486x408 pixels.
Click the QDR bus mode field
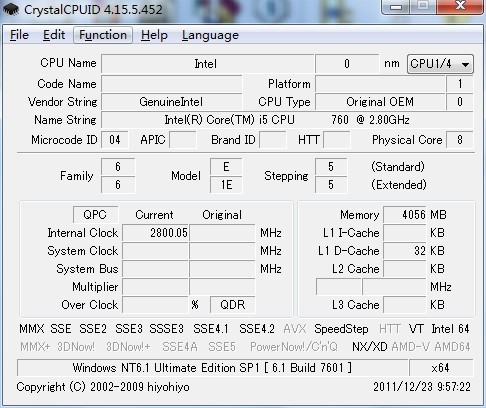233,305
